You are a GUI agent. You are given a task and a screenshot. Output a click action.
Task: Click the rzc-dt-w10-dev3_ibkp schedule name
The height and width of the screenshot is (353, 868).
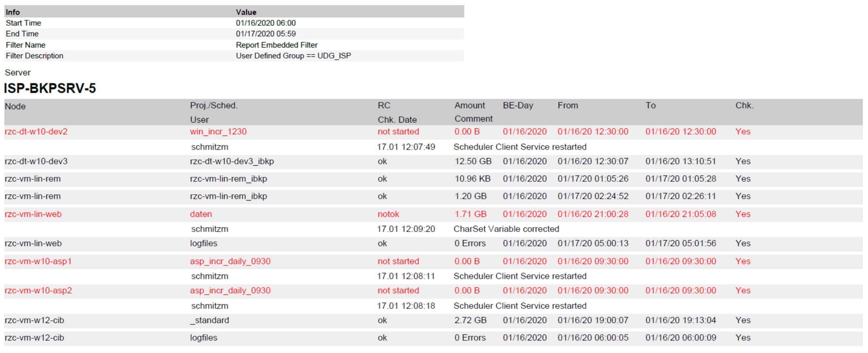(x=232, y=161)
